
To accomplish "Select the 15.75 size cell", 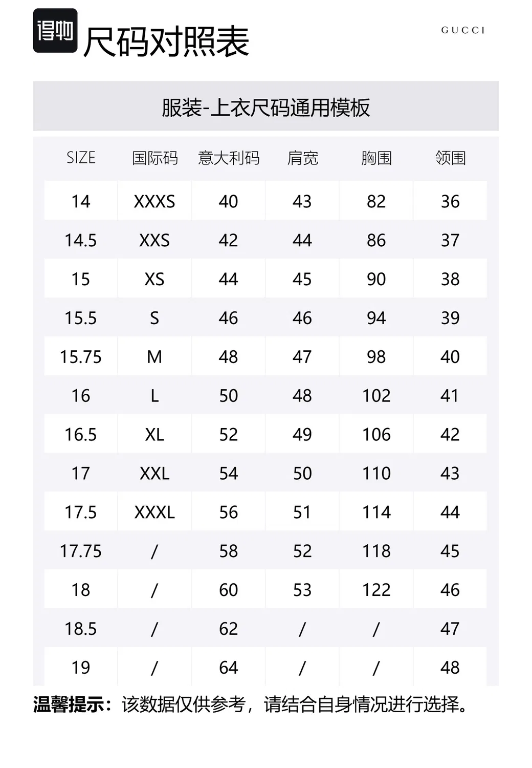I will [81, 356].
